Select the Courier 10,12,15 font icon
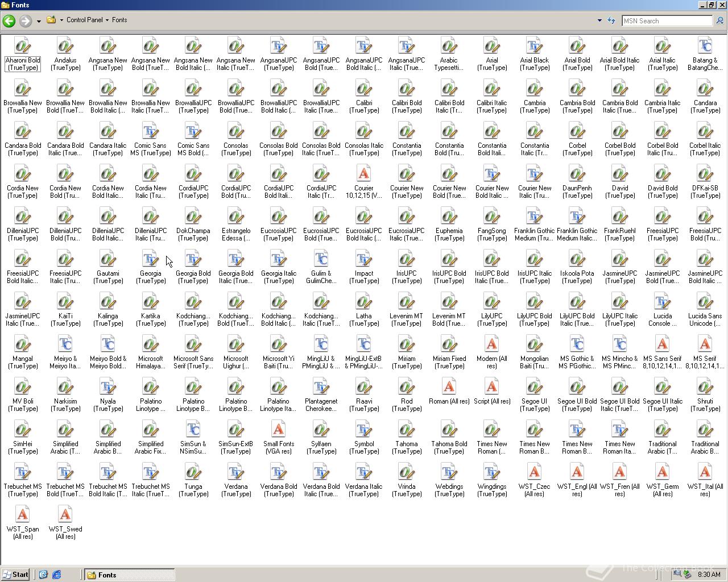This screenshot has width=728, height=582. (364, 173)
